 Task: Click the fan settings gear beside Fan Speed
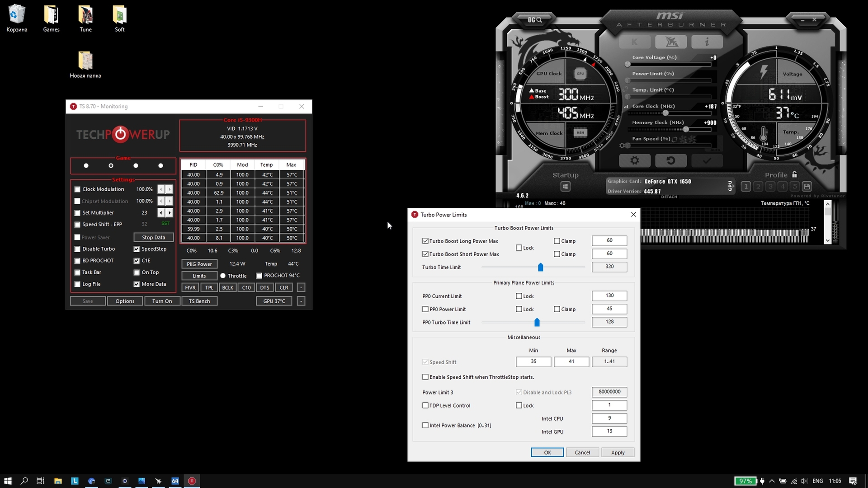[x=622, y=145]
